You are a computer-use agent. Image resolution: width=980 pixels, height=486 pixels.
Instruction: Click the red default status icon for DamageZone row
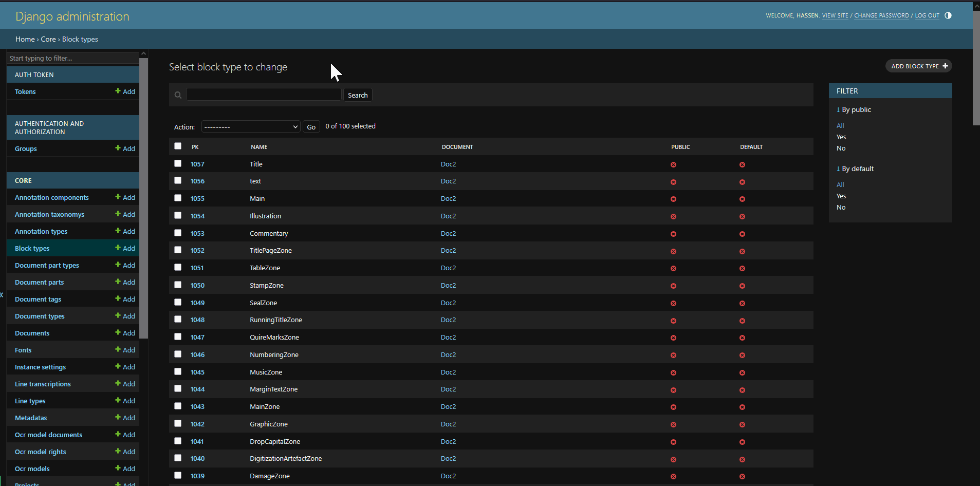coord(742,477)
